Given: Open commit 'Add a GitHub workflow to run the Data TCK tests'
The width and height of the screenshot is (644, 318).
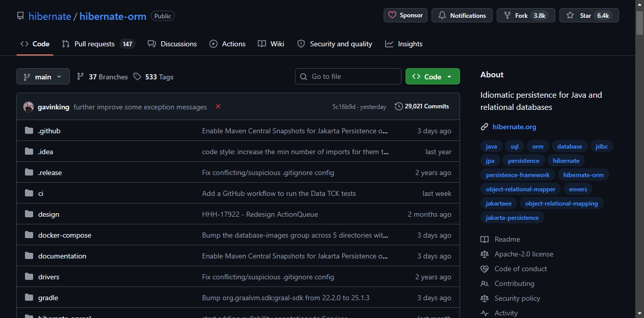Looking at the screenshot, I should tap(279, 193).
